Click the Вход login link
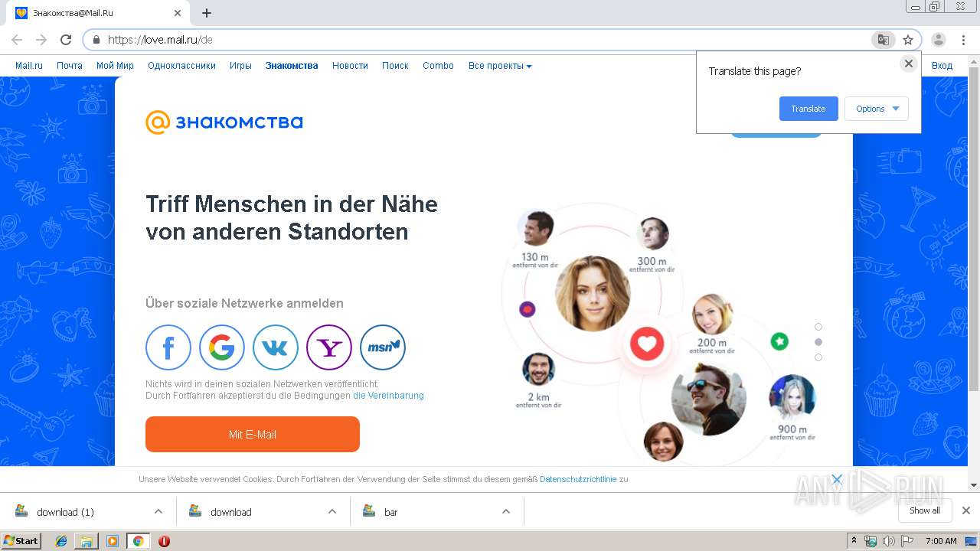980x551 pixels. [942, 66]
